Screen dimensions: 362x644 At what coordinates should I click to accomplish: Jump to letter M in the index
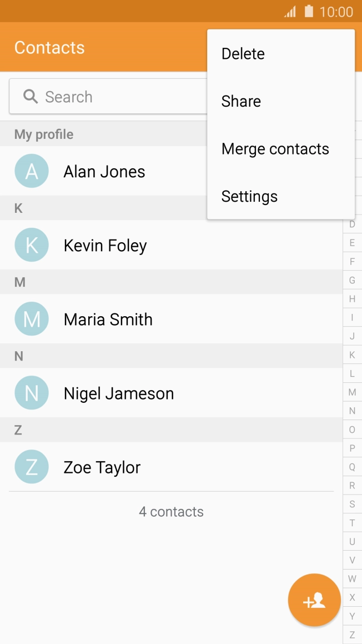click(352, 392)
